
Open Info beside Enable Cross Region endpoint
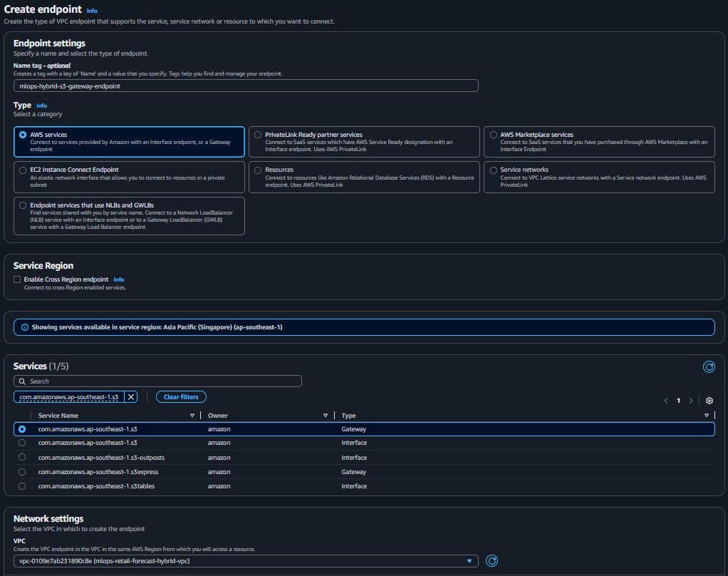pos(118,279)
